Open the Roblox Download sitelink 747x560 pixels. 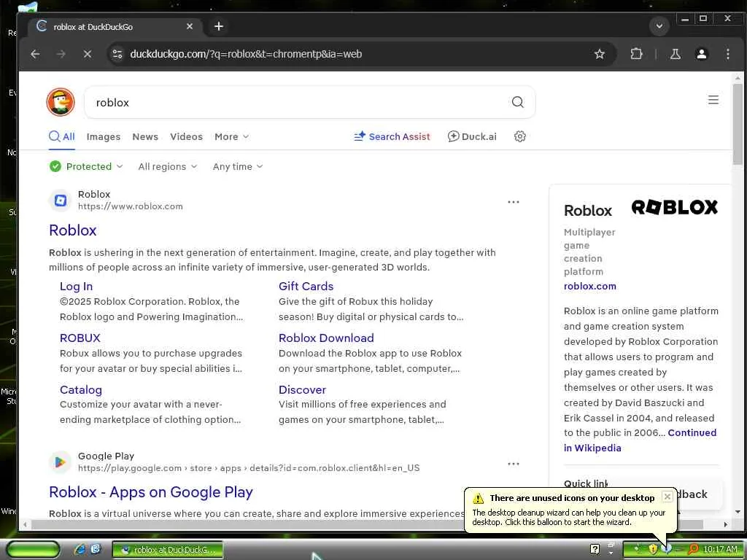(326, 338)
